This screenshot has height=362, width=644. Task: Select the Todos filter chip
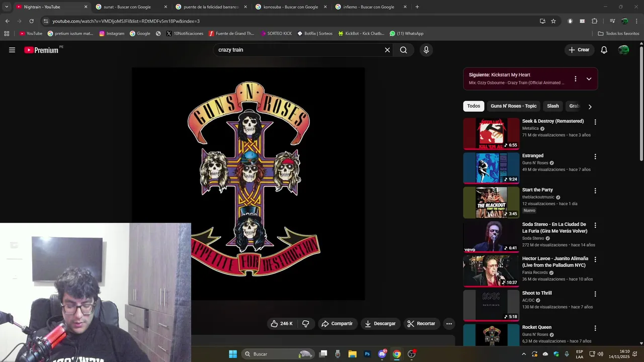473,106
